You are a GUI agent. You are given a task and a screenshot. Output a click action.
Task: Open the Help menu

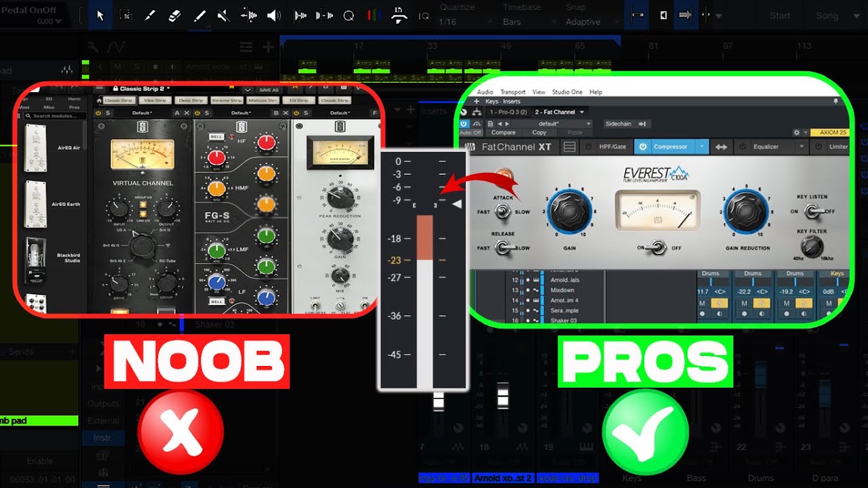pyautogui.click(x=595, y=92)
